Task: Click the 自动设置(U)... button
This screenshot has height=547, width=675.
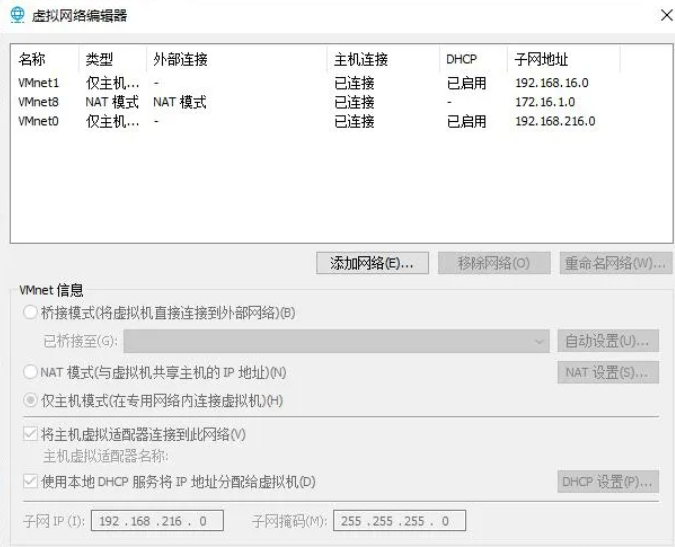Action: (x=608, y=341)
